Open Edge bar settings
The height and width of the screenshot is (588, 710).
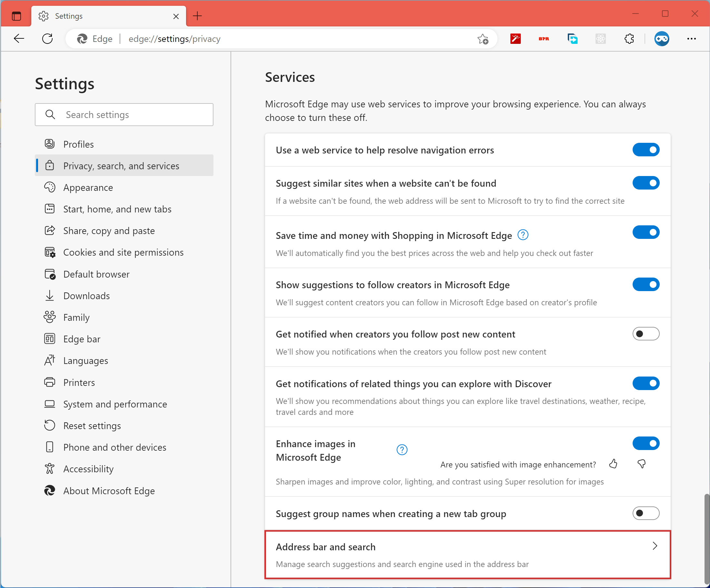click(x=124, y=339)
